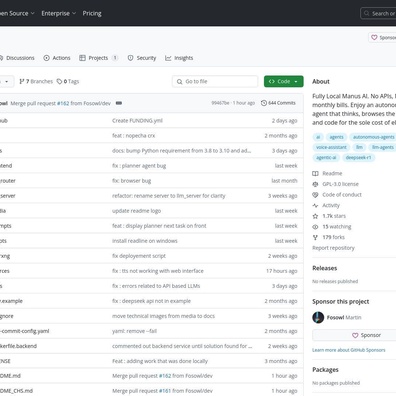Click the Sponsor button under Fosowl Martin
Image resolution: width=396 pixels, height=396 pixels.
coord(354,335)
